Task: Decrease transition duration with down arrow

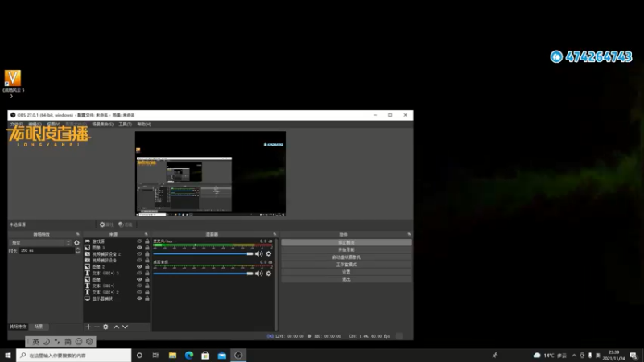Action: click(77, 253)
